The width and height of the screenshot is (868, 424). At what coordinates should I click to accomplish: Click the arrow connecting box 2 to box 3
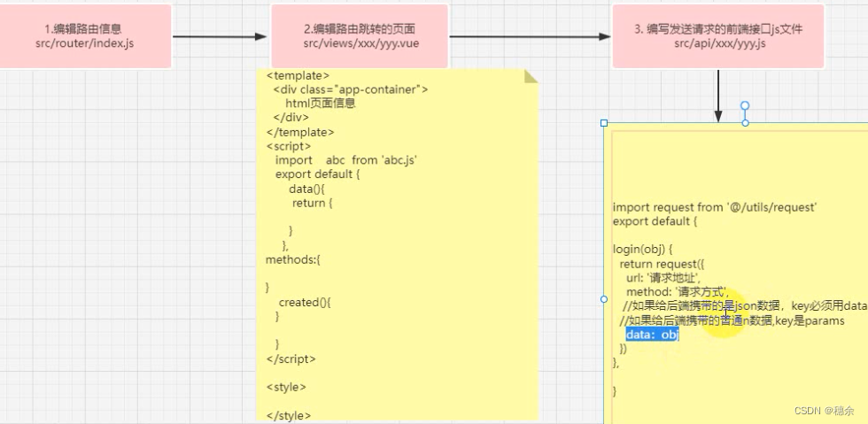[530, 36]
